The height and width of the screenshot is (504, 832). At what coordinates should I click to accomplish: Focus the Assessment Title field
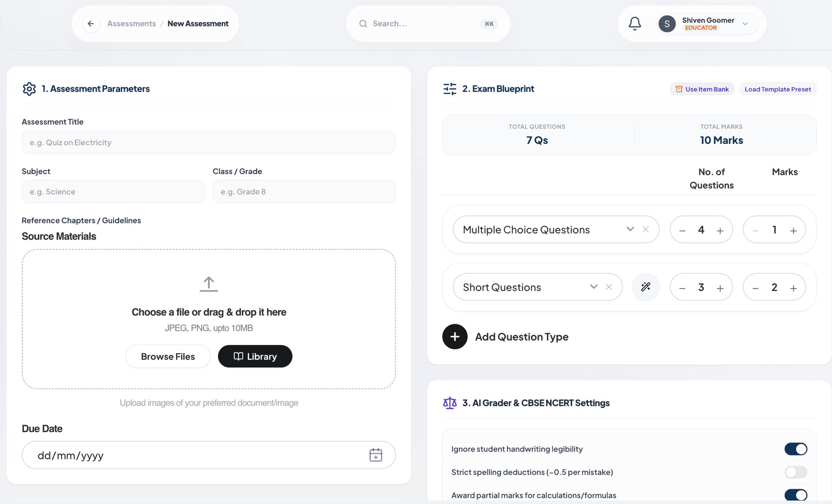click(209, 143)
